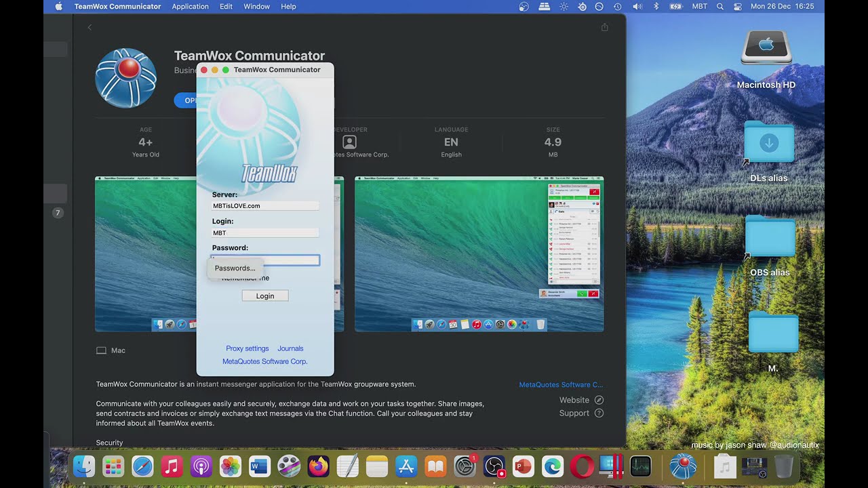Viewport: 868px width, 488px height.
Task: Open Parallels Desktop in the Dock
Action: [x=611, y=466]
